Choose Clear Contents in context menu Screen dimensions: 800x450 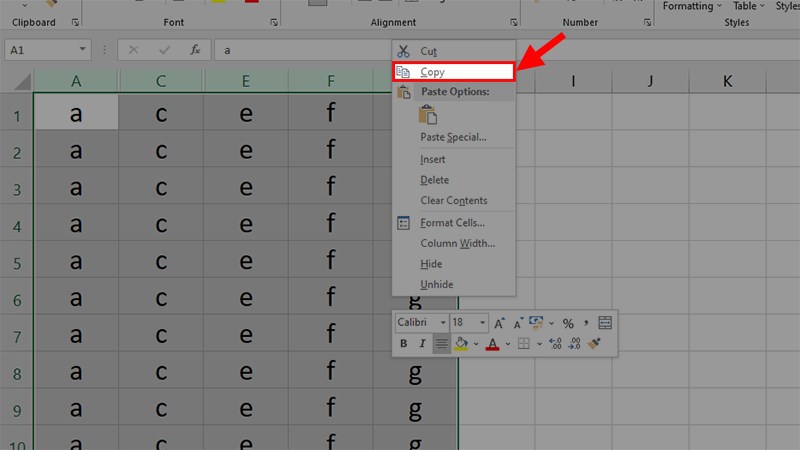coord(454,201)
